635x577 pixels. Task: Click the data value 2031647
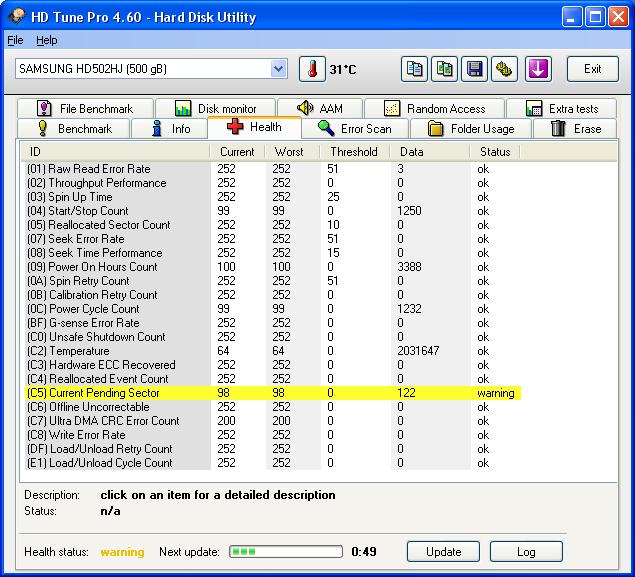tap(418, 351)
